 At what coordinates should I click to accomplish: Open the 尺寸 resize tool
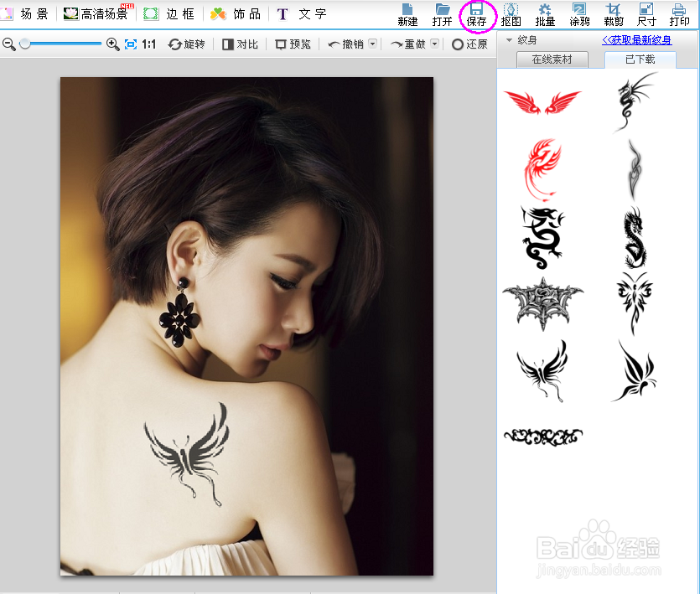click(x=646, y=15)
